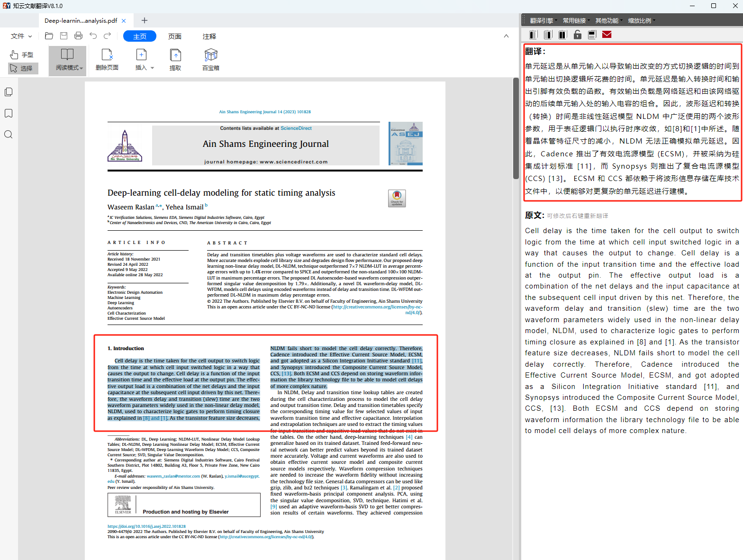Open the common links (常用链接) menu

click(x=576, y=21)
